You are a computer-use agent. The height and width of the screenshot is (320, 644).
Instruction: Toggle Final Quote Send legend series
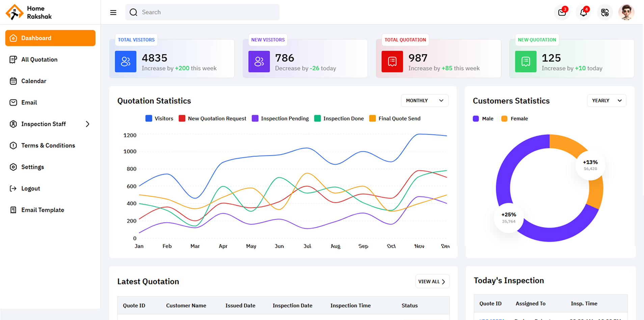coord(395,119)
